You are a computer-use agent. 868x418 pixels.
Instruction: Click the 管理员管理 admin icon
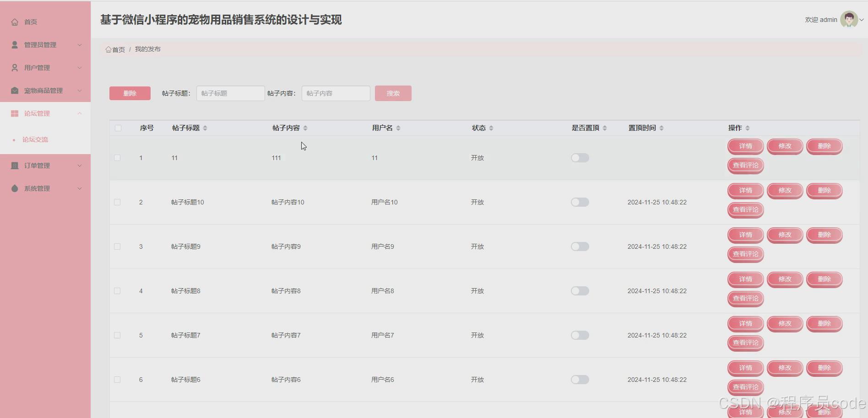[14, 44]
